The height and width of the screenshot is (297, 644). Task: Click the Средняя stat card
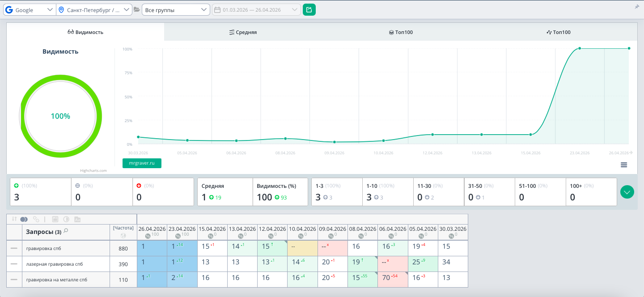point(225,192)
